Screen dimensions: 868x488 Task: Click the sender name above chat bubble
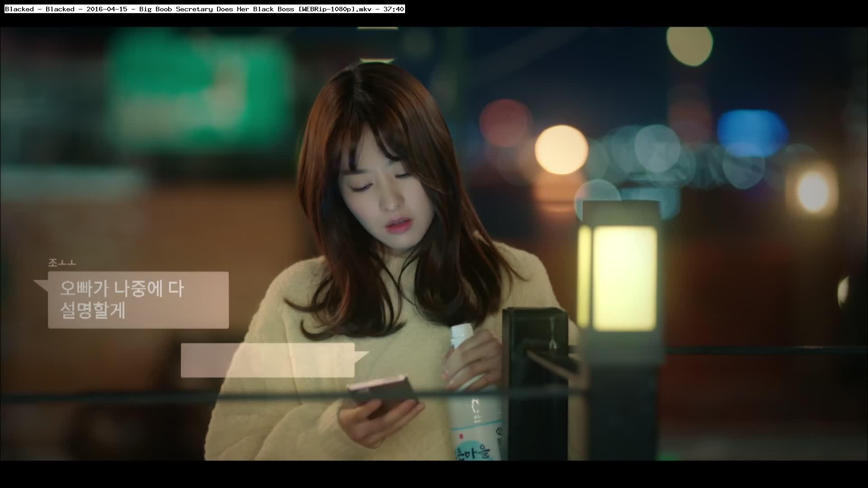click(62, 263)
